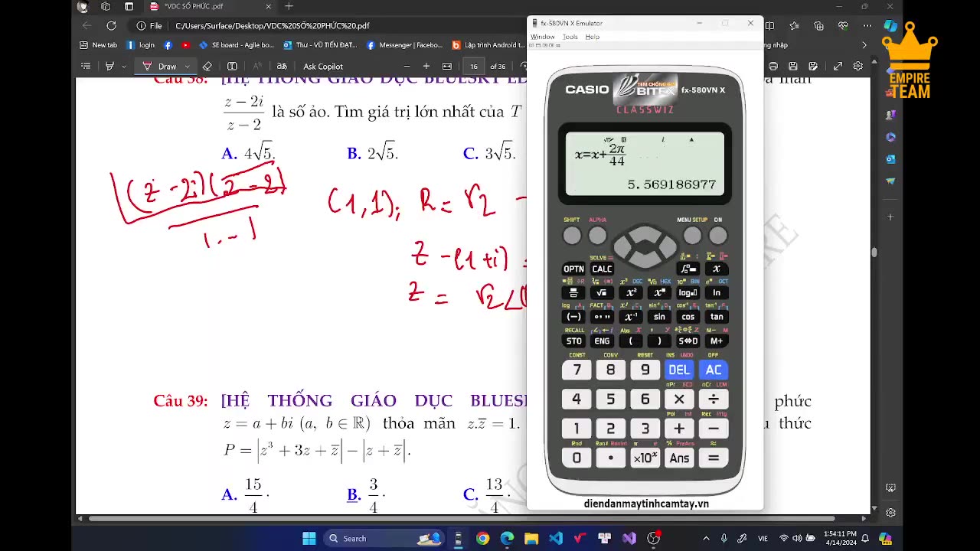The height and width of the screenshot is (551, 980).
Task: Click the divide key on the calculator
Action: [713, 399]
